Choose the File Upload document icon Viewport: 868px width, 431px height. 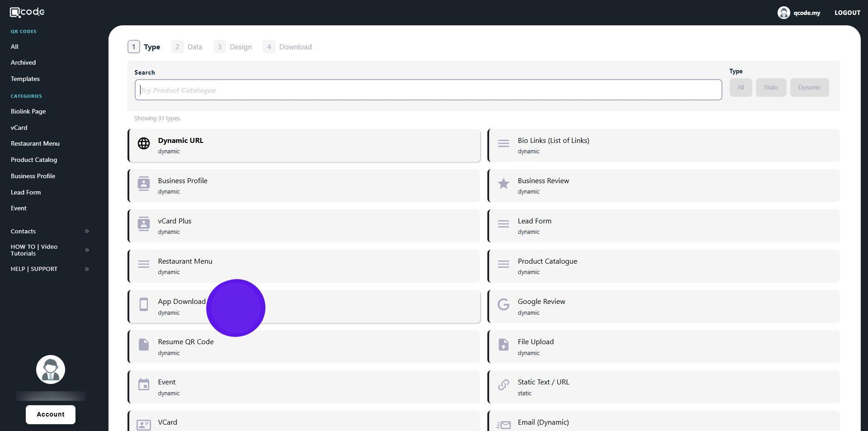click(503, 345)
